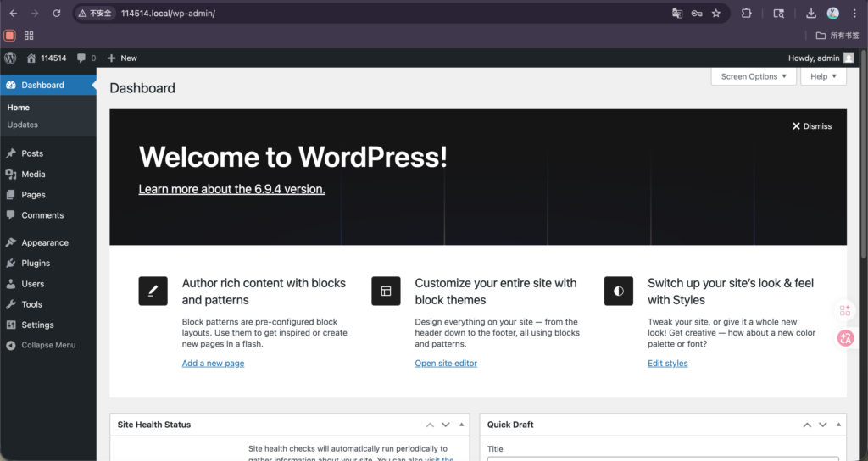Click the Add a new page link
This screenshot has width=868, height=461.
213,363
